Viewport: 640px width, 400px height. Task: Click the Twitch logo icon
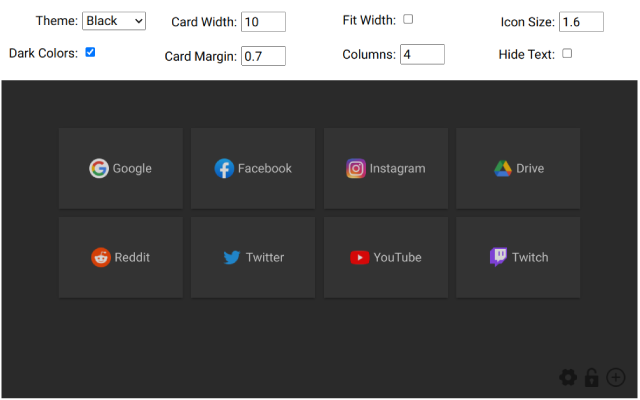tap(498, 257)
